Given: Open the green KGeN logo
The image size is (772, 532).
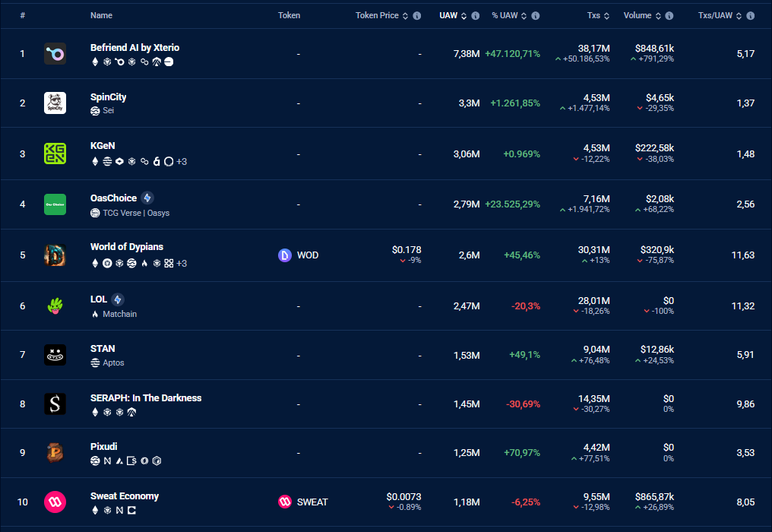Looking at the screenshot, I should coord(55,154).
